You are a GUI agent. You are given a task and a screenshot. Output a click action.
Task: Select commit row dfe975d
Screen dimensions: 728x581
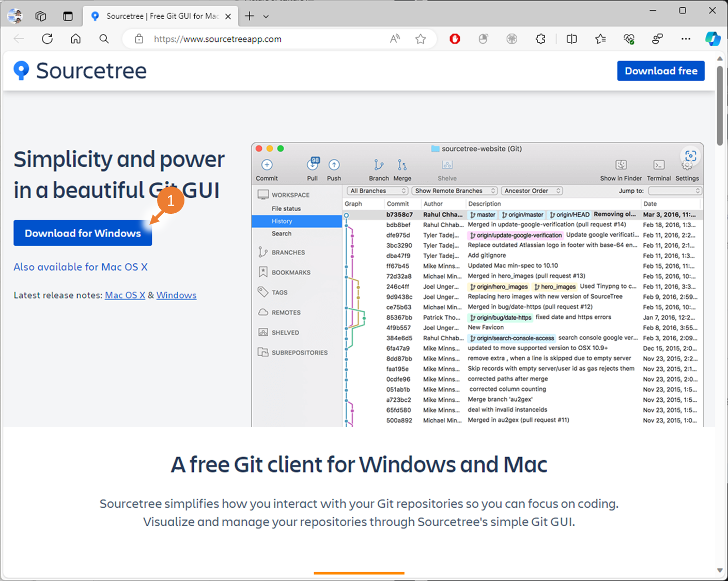pos(522,235)
